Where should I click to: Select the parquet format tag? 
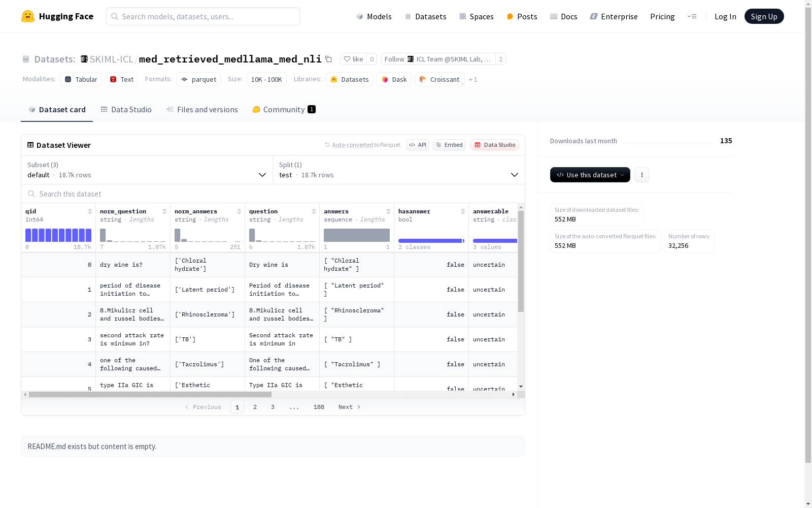point(198,79)
